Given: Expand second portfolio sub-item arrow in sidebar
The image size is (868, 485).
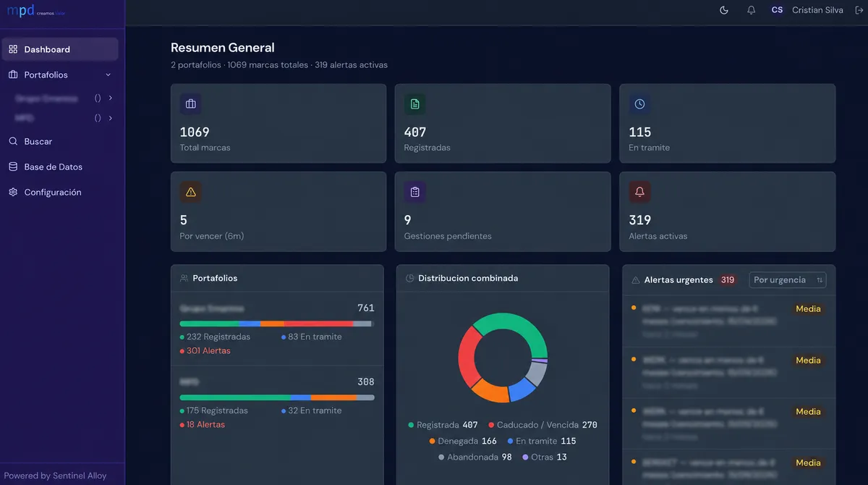Looking at the screenshot, I should [111, 118].
